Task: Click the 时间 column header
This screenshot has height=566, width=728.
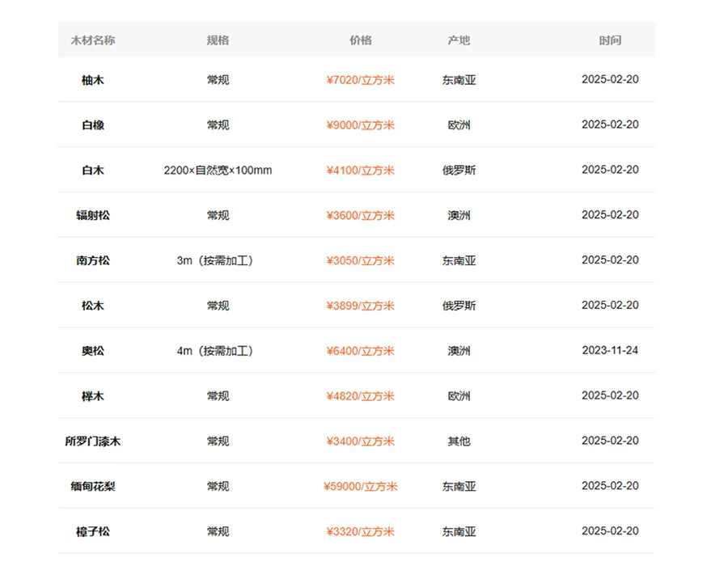Action: click(610, 40)
